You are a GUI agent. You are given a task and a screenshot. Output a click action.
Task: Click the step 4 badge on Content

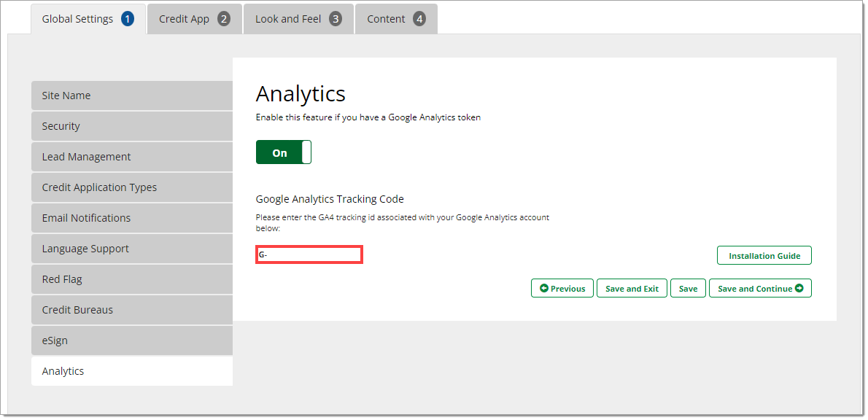(419, 19)
